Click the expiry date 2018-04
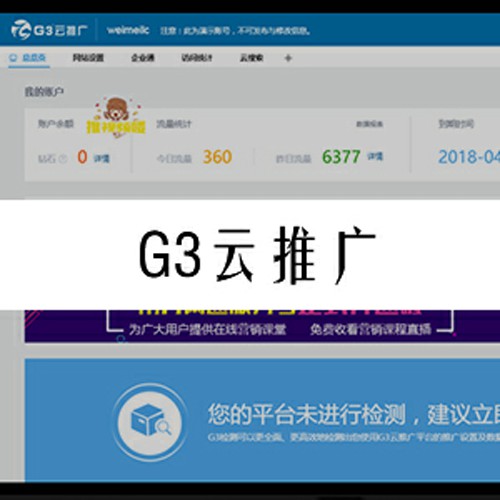 point(469,157)
